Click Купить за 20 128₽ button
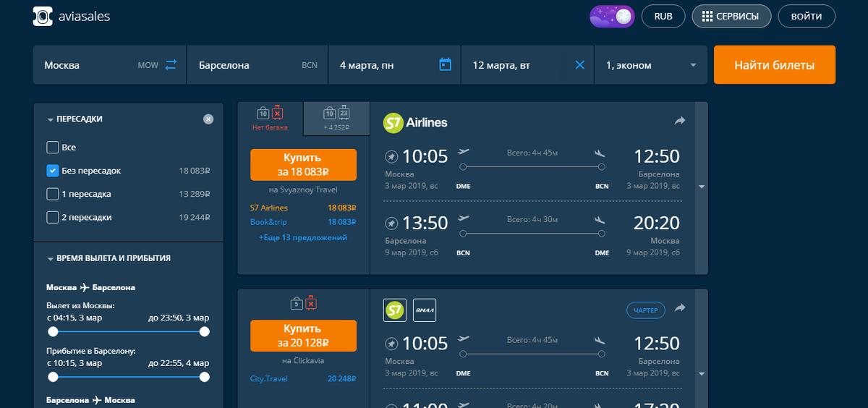 pos(304,335)
